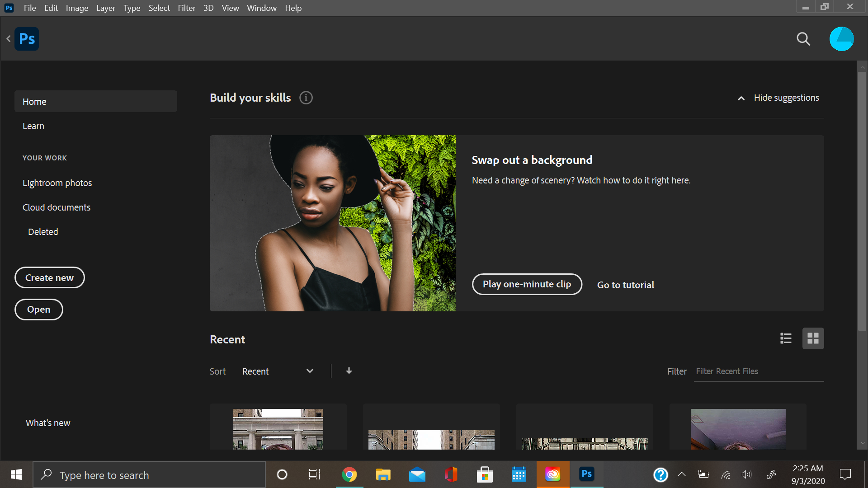Open the first recent file thumbnail
The width and height of the screenshot is (868, 488).
click(x=278, y=429)
